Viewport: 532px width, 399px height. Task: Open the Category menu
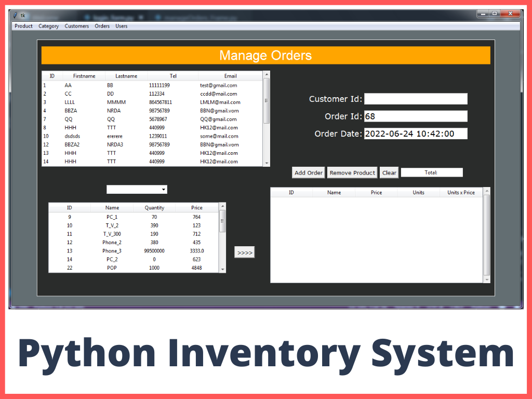point(48,26)
